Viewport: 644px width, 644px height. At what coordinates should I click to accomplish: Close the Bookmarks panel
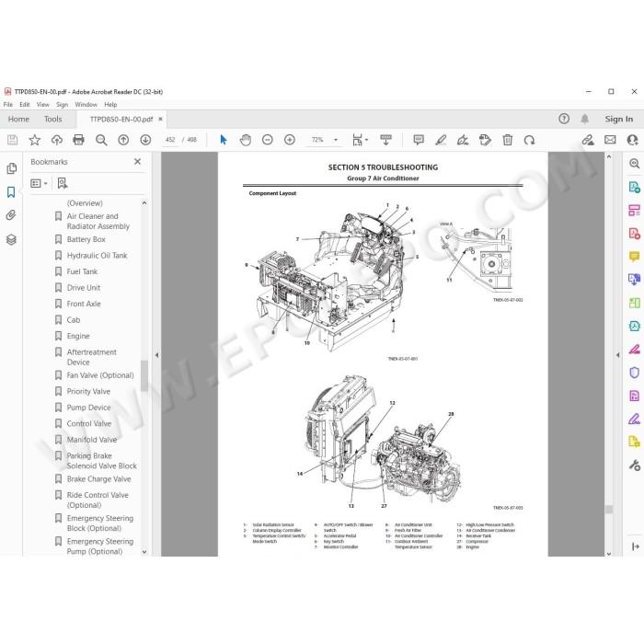click(x=138, y=162)
